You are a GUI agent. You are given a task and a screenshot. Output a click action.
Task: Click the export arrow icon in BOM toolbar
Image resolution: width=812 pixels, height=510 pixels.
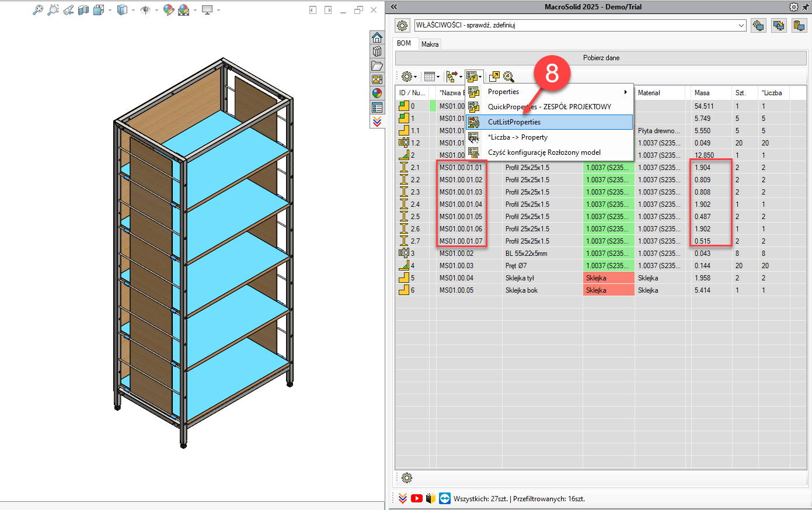494,77
